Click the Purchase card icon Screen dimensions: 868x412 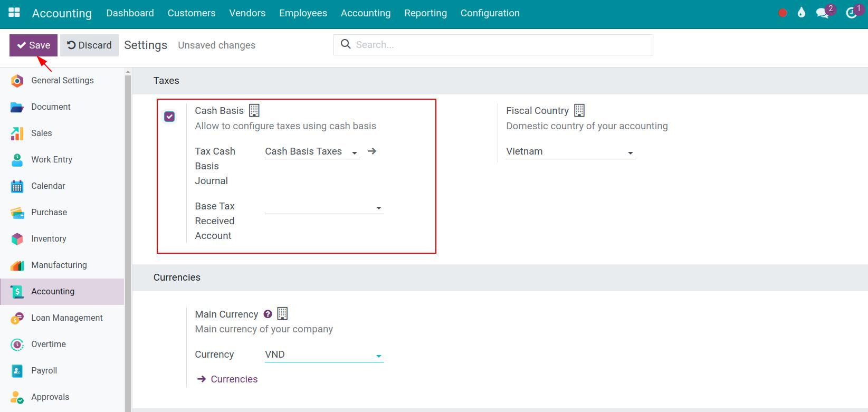tap(17, 213)
